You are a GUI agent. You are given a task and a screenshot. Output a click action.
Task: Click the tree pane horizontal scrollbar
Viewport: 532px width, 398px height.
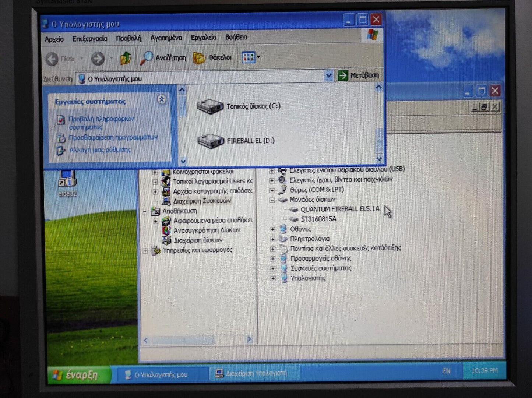point(197,340)
